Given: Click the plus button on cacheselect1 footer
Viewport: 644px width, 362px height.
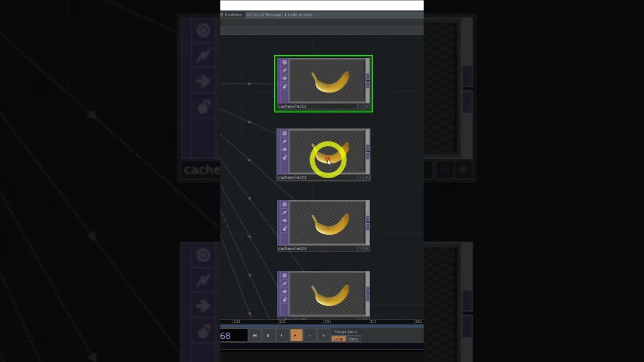Looking at the screenshot, I should click(x=366, y=106).
